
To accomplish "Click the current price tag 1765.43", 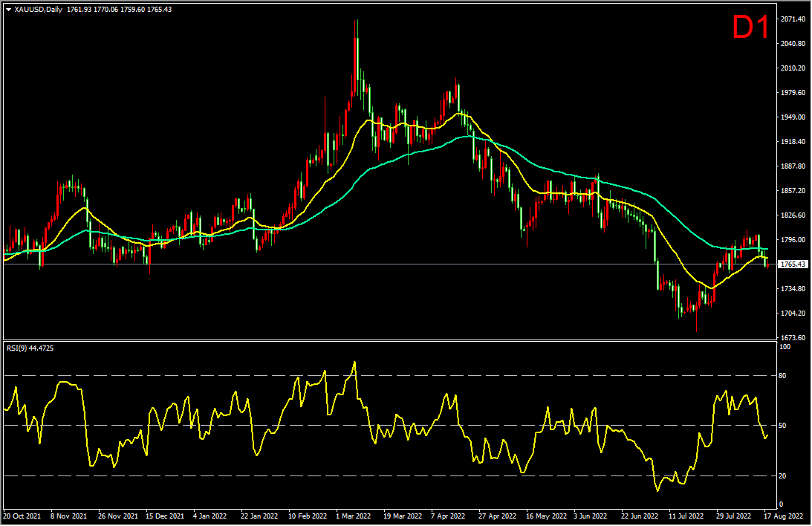I will [793, 264].
